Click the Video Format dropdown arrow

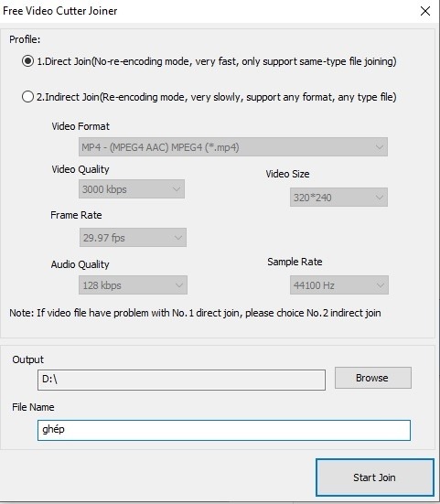pos(380,147)
